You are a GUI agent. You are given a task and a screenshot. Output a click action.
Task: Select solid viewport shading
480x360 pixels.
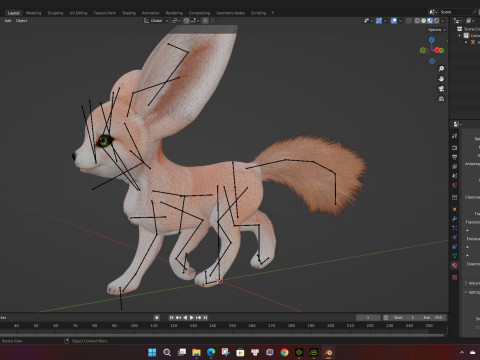point(423,21)
